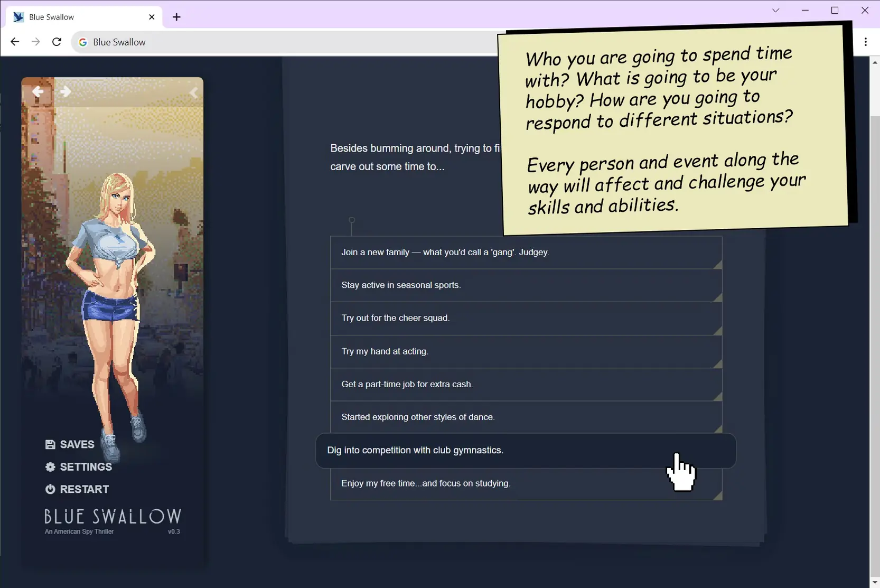Open the browser three-dot menu
Viewport: 880px width, 588px height.
865,42
